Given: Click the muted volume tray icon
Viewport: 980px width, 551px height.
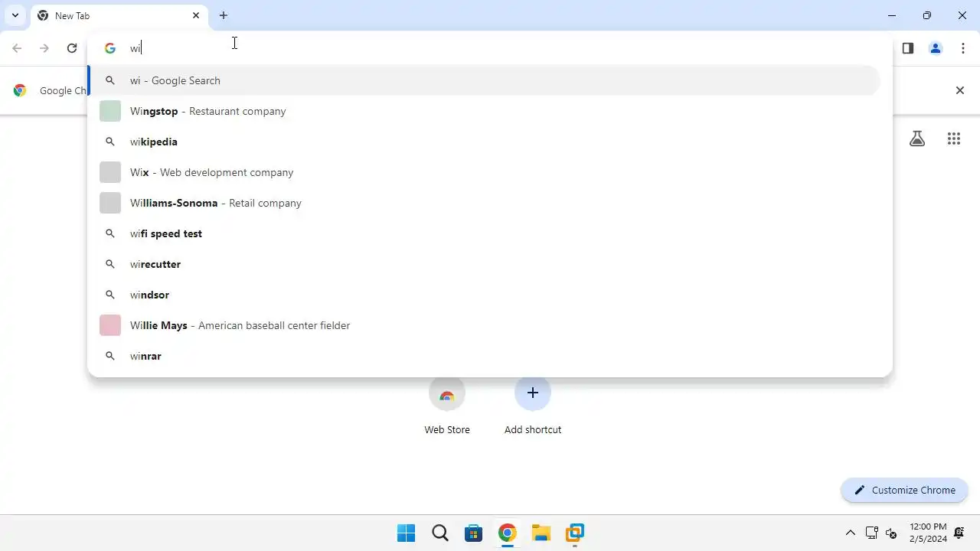Looking at the screenshot, I should (891, 533).
